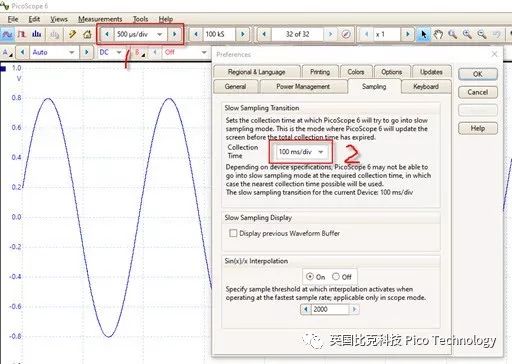
Task: Increase interpolation threshold 2000
Action: (354, 309)
